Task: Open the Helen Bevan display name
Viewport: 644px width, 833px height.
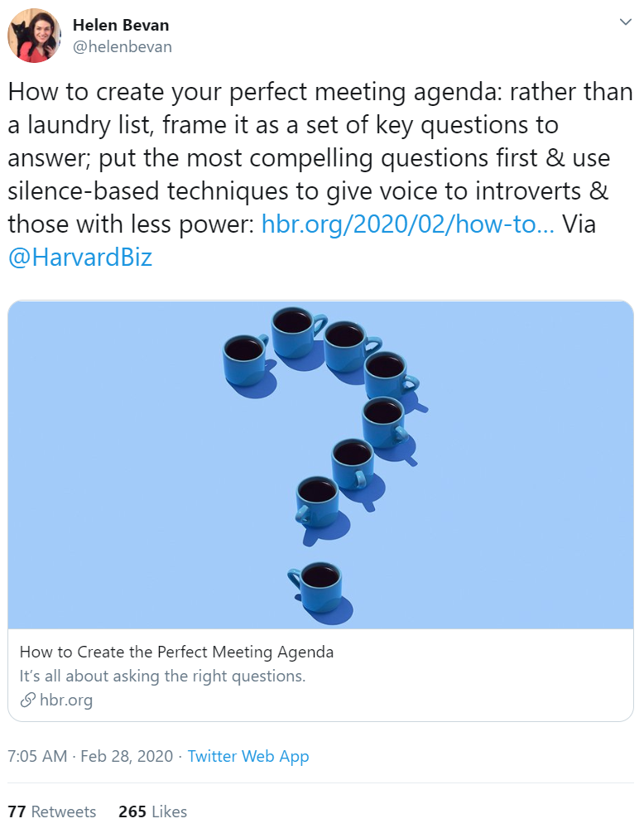Action: point(121,25)
